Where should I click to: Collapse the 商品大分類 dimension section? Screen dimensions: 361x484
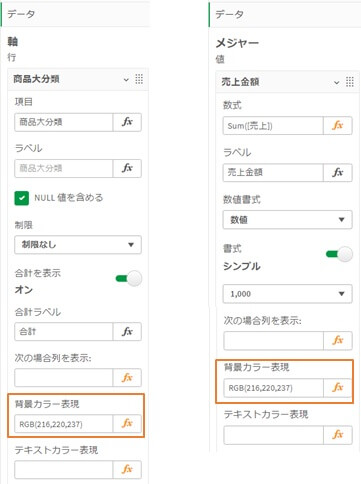[x=126, y=80]
